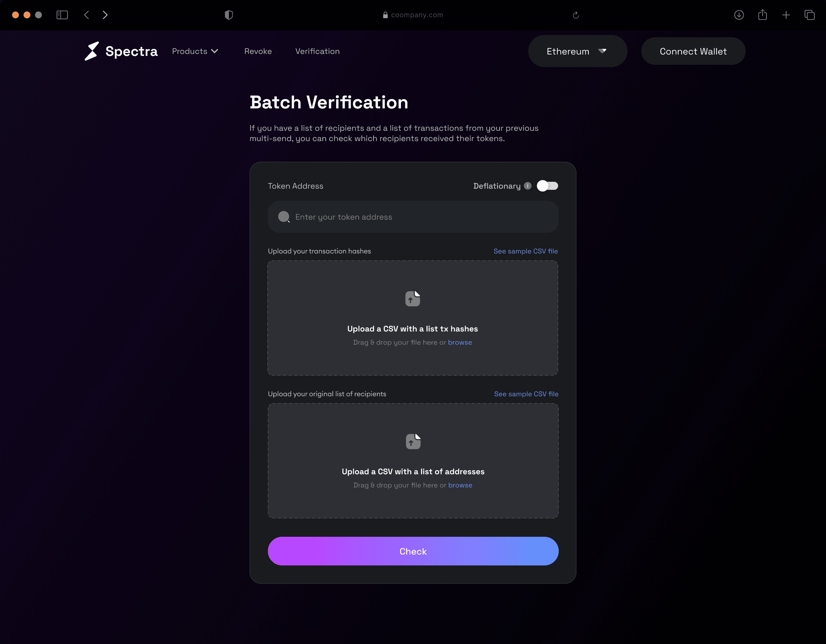This screenshot has width=826, height=644.
Task: Click the gradient Check button
Action: pyautogui.click(x=413, y=551)
